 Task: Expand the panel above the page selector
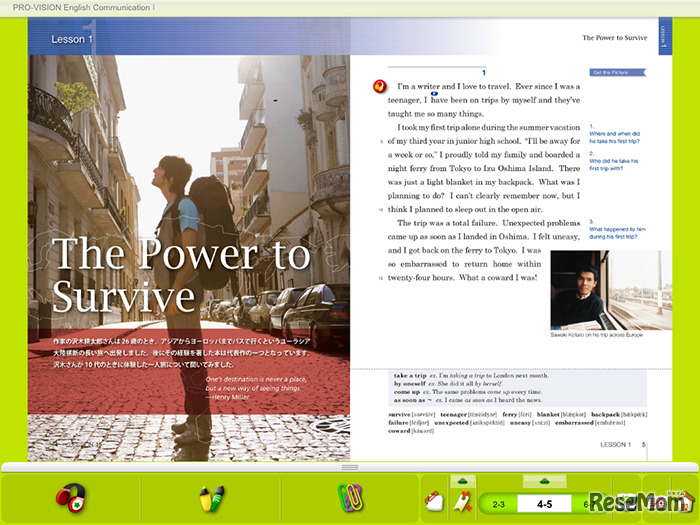coord(544,481)
